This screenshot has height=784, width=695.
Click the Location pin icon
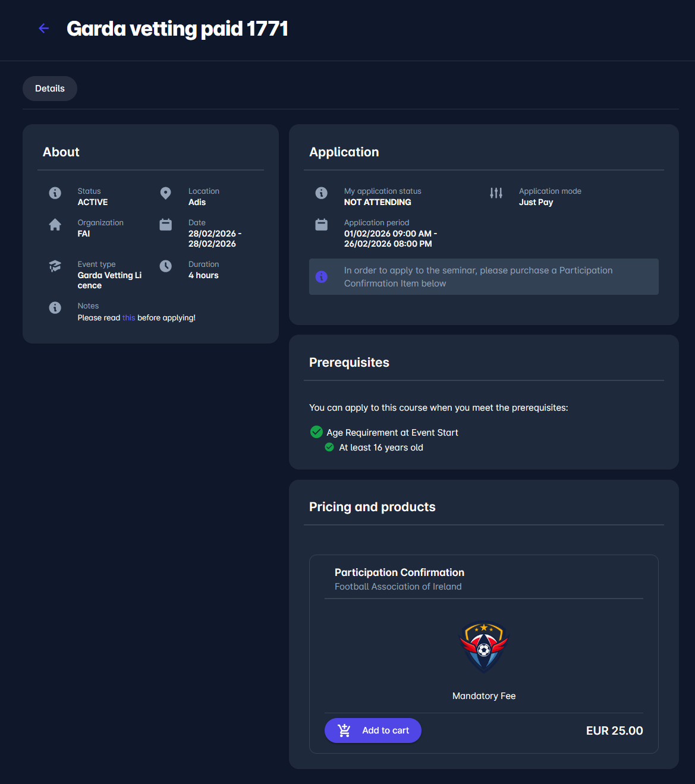click(x=166, y=193)
